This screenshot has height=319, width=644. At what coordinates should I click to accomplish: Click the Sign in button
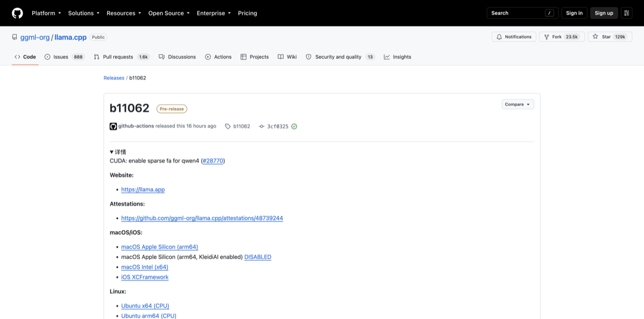[574, 13]
